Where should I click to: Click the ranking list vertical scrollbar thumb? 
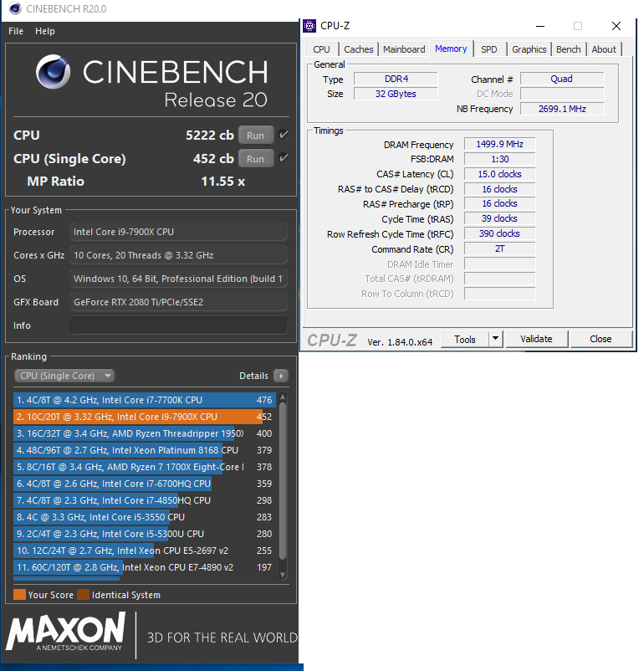(x=283, y=480)
